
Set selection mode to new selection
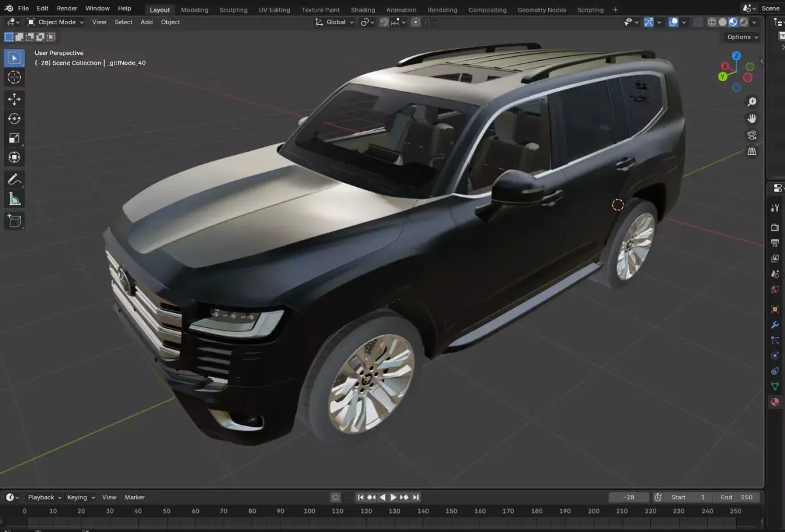point(9,37)
